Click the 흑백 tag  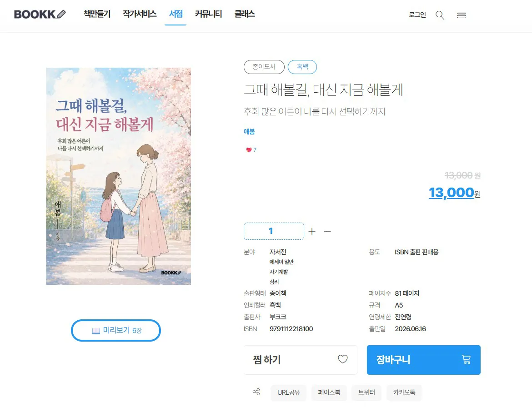(302, 67)
